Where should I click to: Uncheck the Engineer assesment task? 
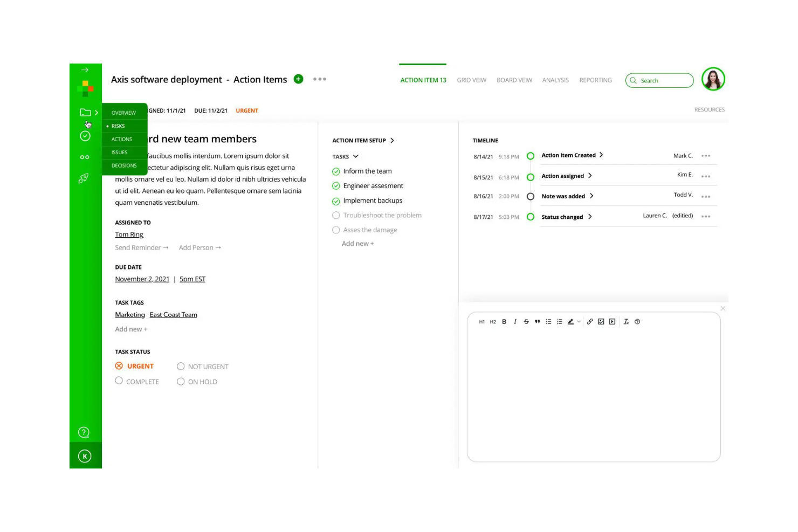pos(336,186)
